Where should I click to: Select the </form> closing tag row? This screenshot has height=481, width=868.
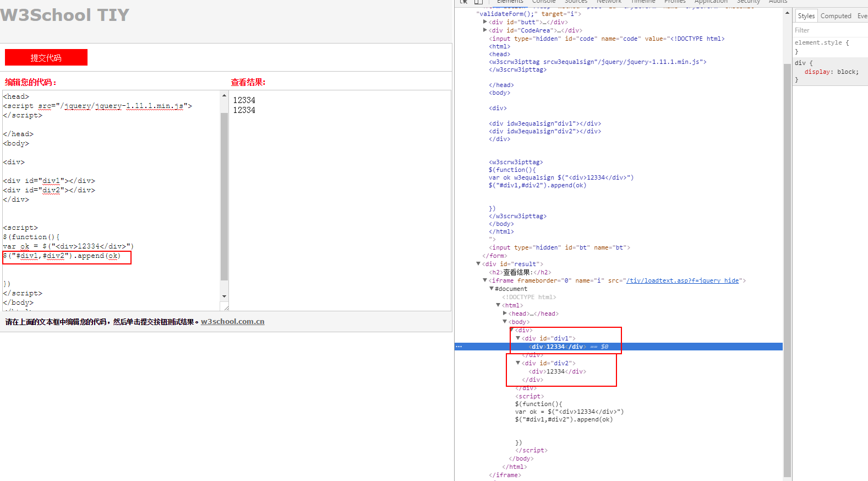[x=495, y=256]
